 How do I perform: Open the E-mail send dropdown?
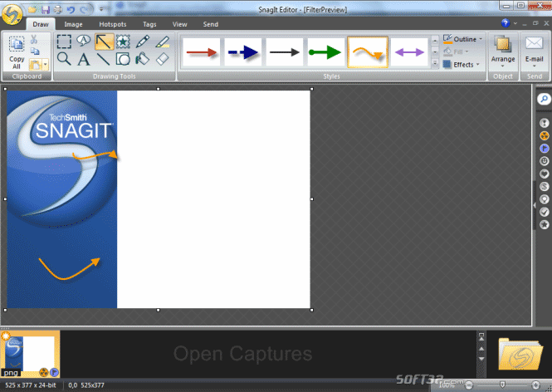[x=535, y=51]
